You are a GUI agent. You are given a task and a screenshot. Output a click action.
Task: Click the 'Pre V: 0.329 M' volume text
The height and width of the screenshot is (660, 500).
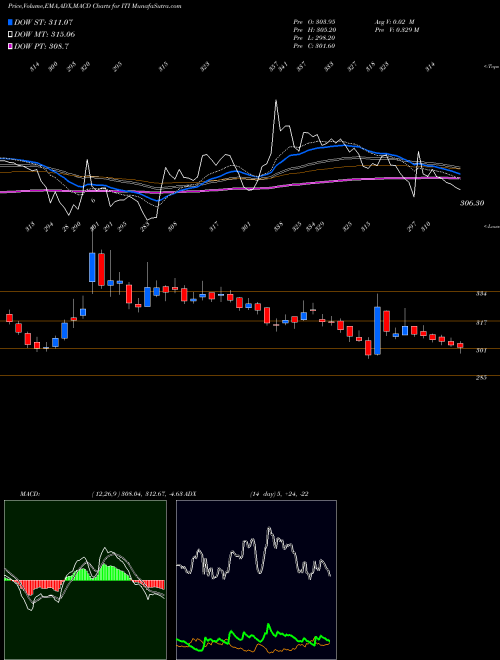[397, 30]
